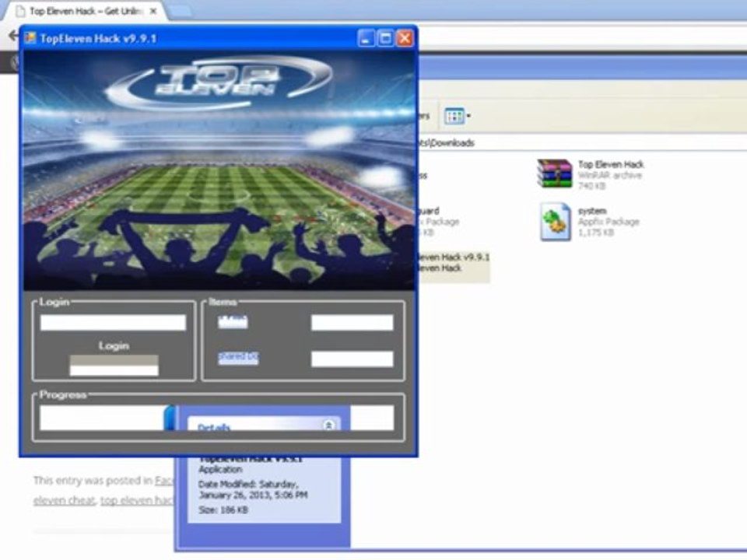Click the second highlighted label in Items group
Screen dimensions: 747x560
[238, 358]
